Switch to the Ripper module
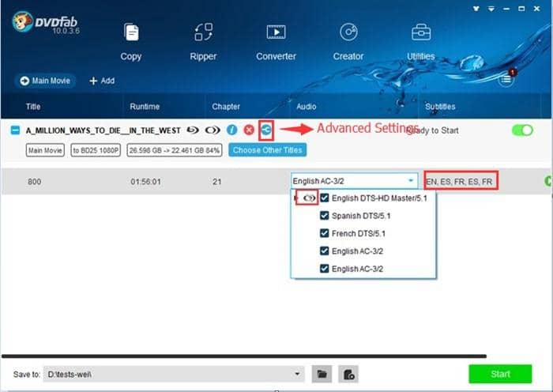This screenshot has height=392, width=553. [203, 42]
